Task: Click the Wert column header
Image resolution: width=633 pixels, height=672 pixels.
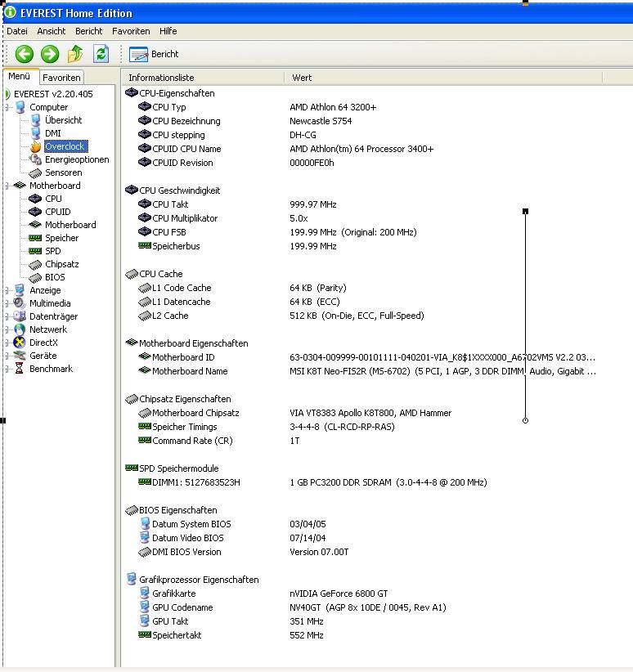Action: 443,78
